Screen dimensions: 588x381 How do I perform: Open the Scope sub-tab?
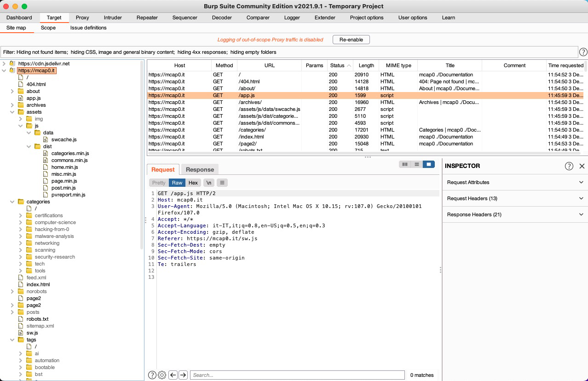click(48, 28)
